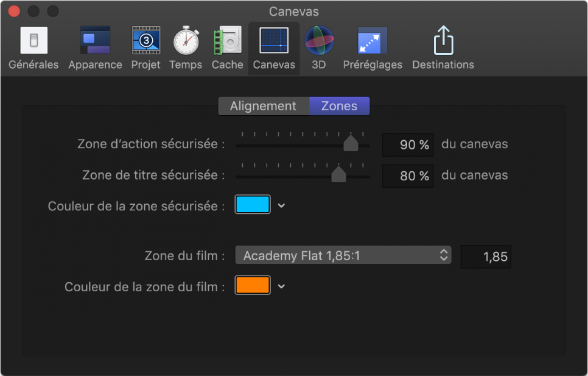Edit the 90 % action zone value

[407, 144]
